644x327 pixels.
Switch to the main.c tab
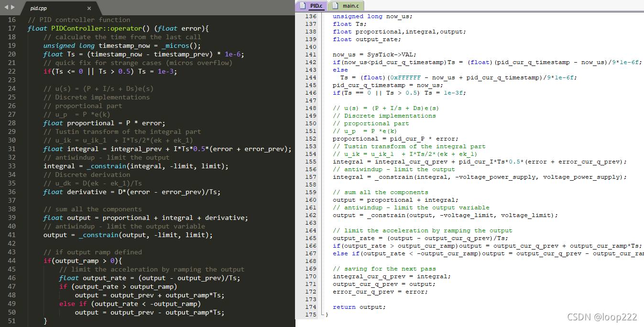(x=346, y=6)
